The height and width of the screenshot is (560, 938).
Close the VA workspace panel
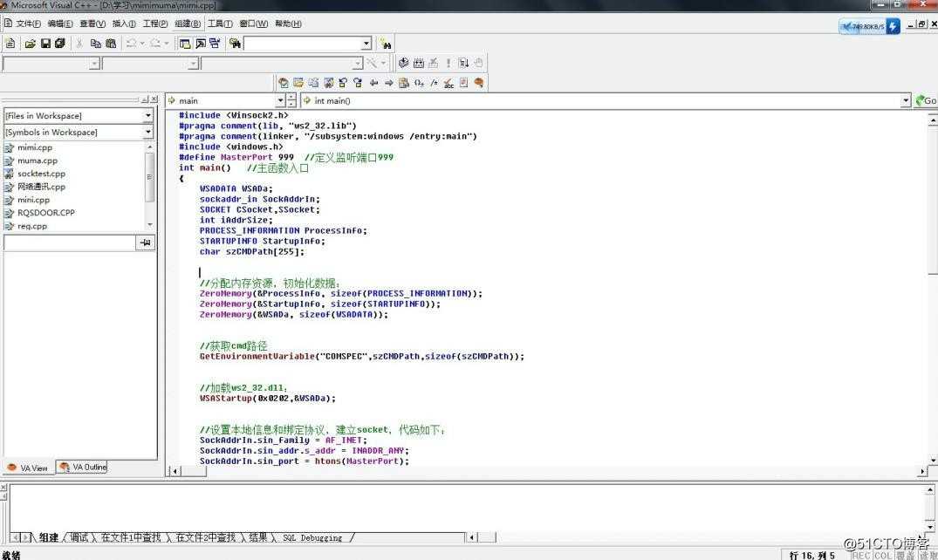pyautogui.click(x=154, y=99)
